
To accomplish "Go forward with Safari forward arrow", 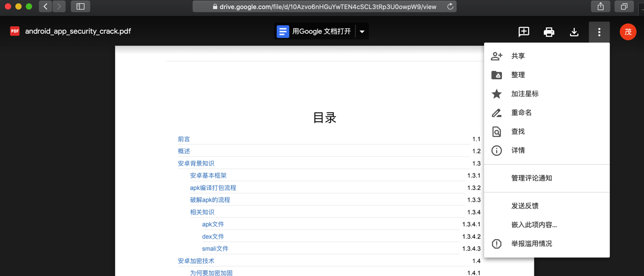I will coord(59,7).
